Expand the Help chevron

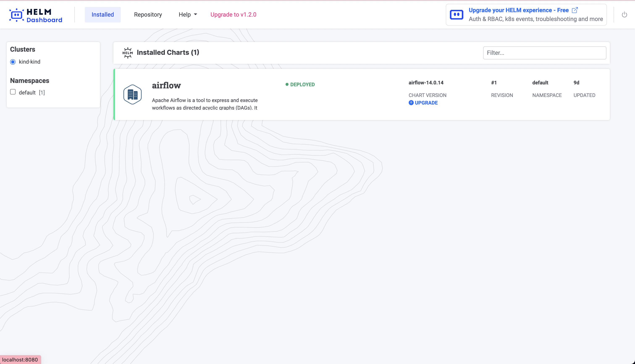point(195,14)
